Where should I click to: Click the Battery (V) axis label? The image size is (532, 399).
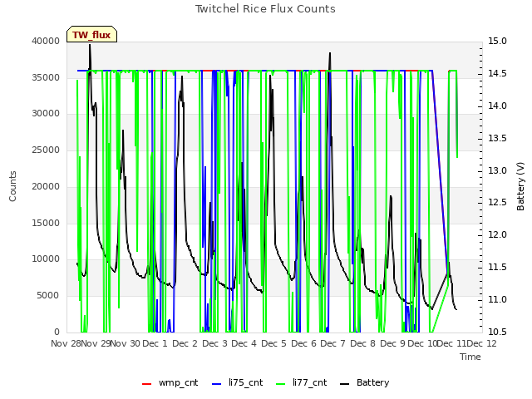520,186
